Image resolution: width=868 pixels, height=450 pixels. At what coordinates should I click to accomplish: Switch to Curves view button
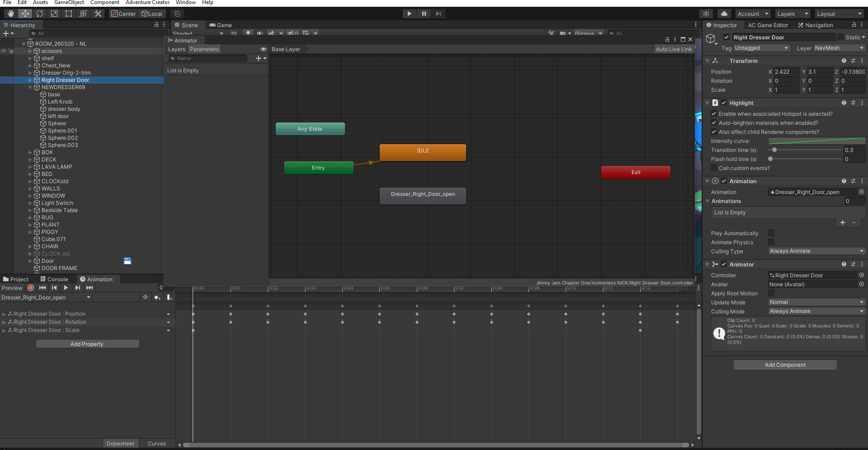point(157,444)
